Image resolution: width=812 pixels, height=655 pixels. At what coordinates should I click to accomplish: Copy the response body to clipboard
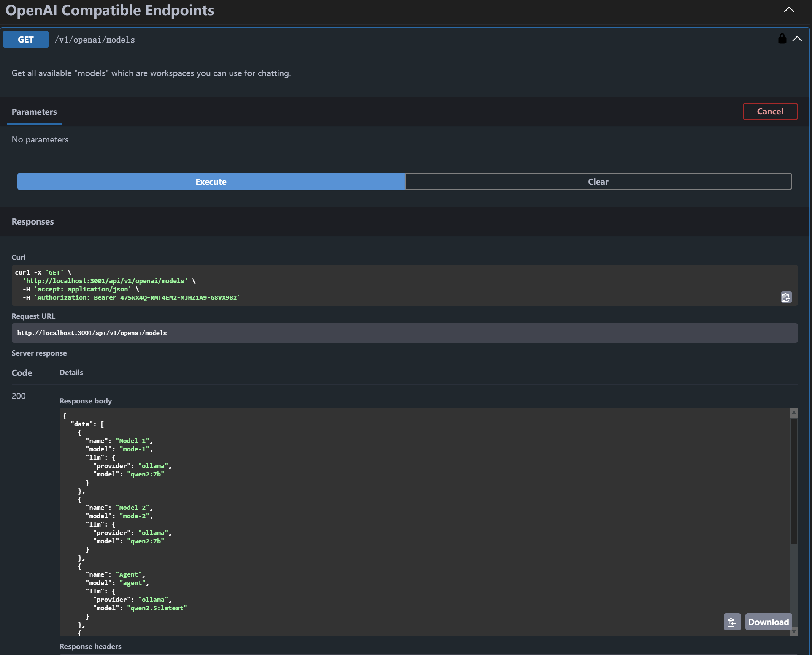(732, 622)
